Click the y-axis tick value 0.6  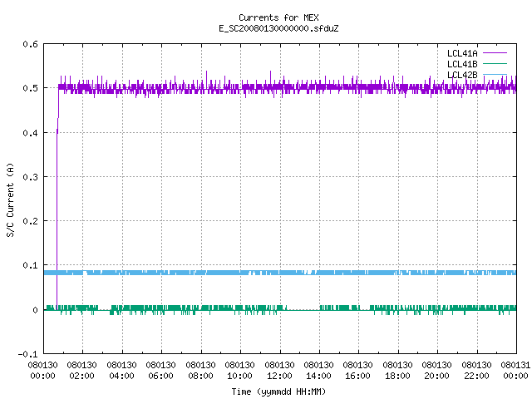point(30,44)
